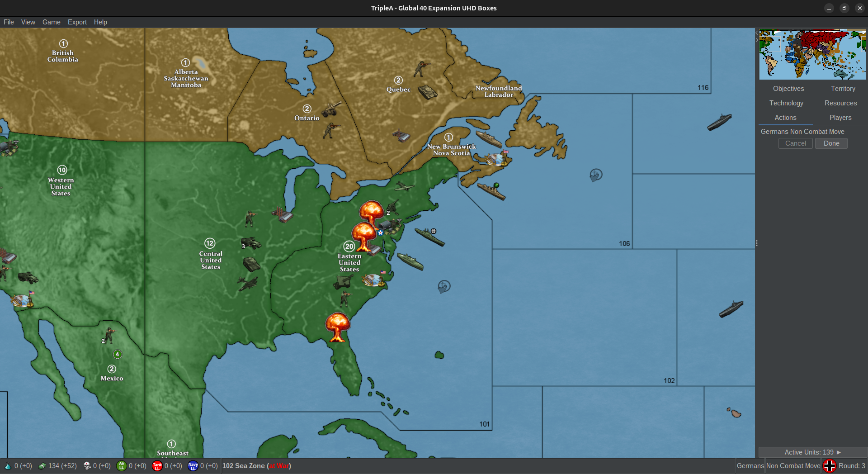Select the bomber plane in Central United States
868x474 pixels.
point(247,284)
